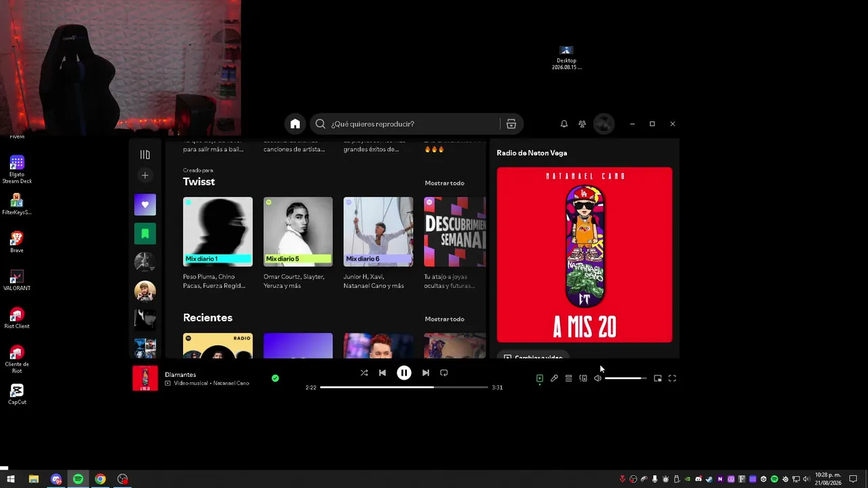868x488 pixels.
Task: Toggle green check saved status for Diamantes
Action: 275,378
